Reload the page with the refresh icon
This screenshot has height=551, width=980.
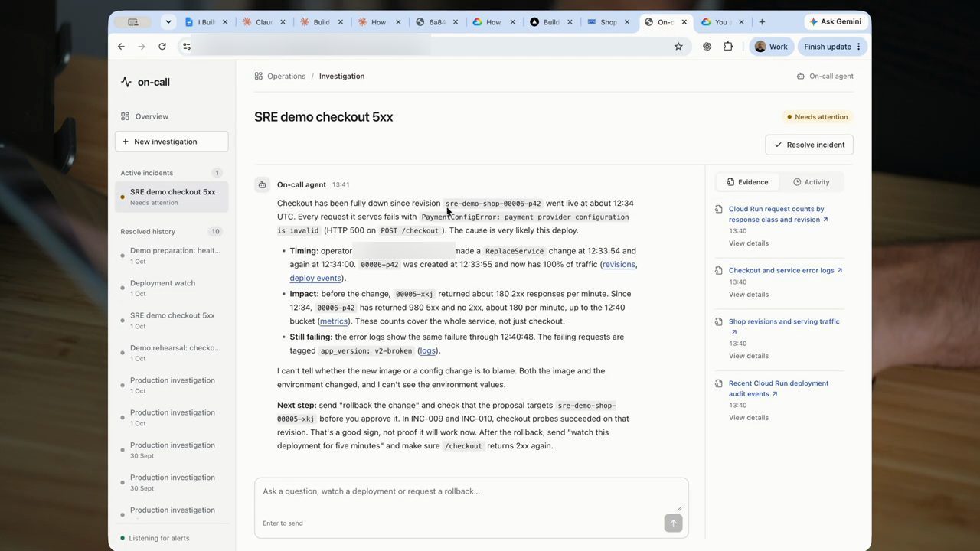(x=162, y=47)
